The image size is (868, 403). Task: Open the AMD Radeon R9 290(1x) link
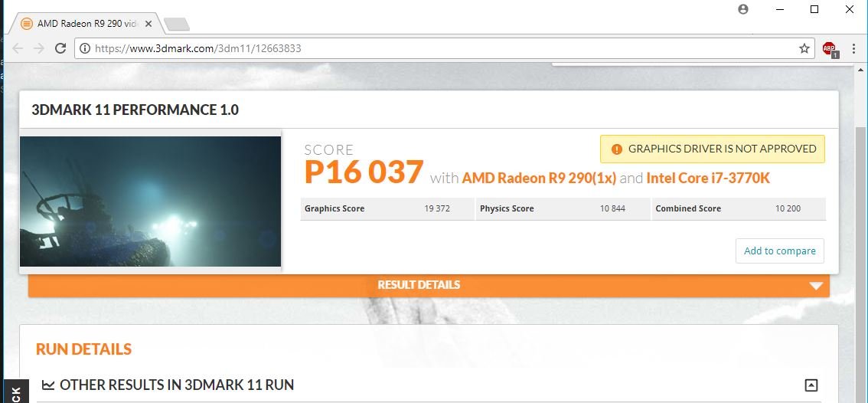(x=539, y=178)
